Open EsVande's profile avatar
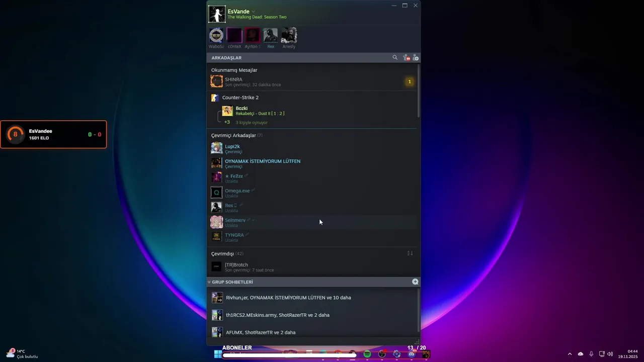Screen dimensions: 644x362 pyautogui.click(x=217, y=14)
